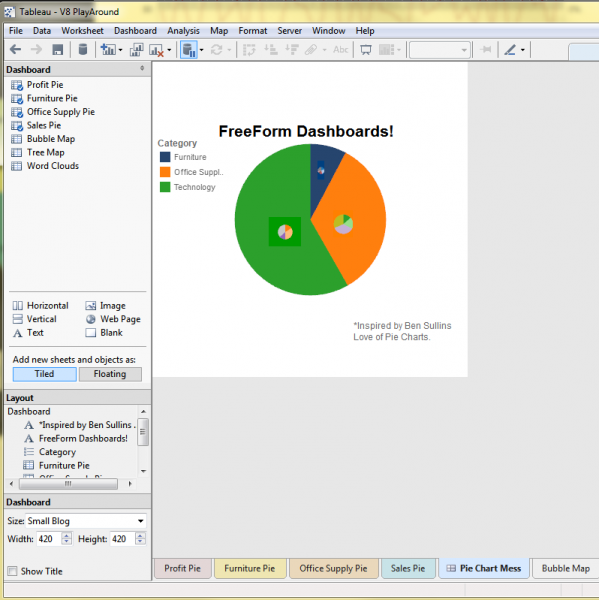Select the Blank object
599x600 pixels.
(x=104, y=333)
